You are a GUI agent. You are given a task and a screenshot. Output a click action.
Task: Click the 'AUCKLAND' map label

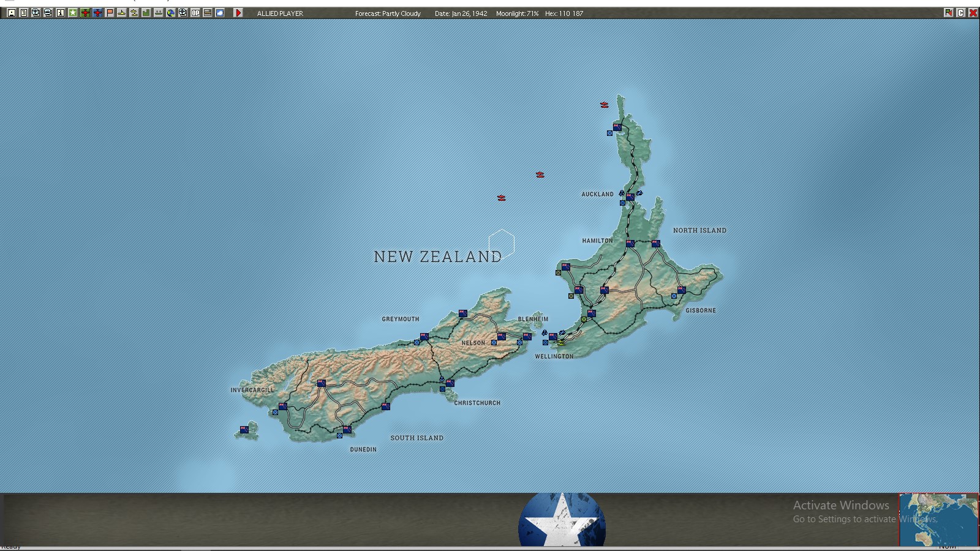click(598, 194)
